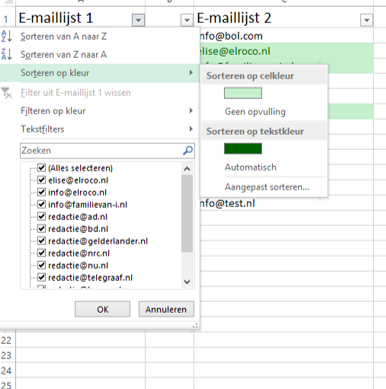The image size is (386, 389).
Task: Sort by the light green cell color swatch
Action: (243, 93)
